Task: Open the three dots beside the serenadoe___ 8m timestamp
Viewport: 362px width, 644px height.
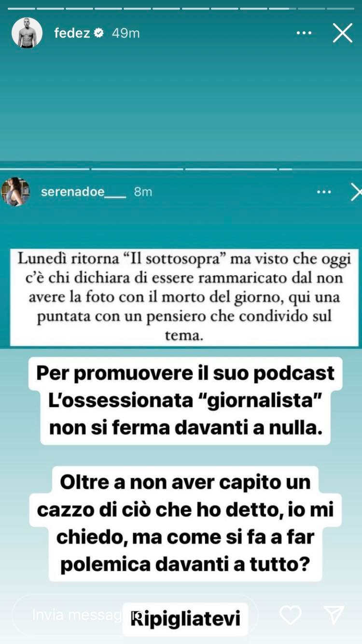Action: click(x=324, y=192)
